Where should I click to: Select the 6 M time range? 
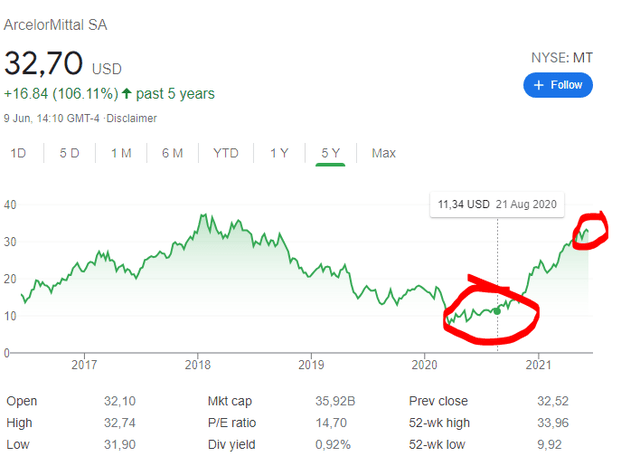(172, 153)
